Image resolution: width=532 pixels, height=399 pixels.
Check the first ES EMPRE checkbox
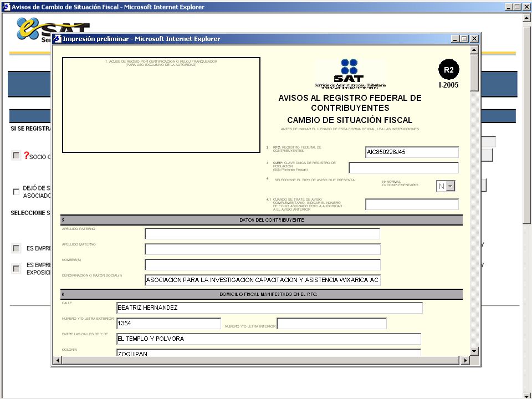point(16,248)
